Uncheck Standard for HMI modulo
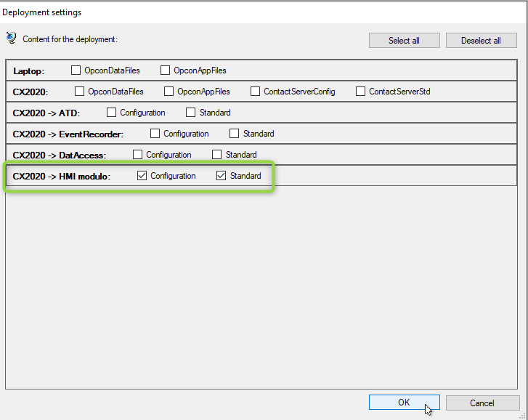Screen dimensions: 528x420 221,175
